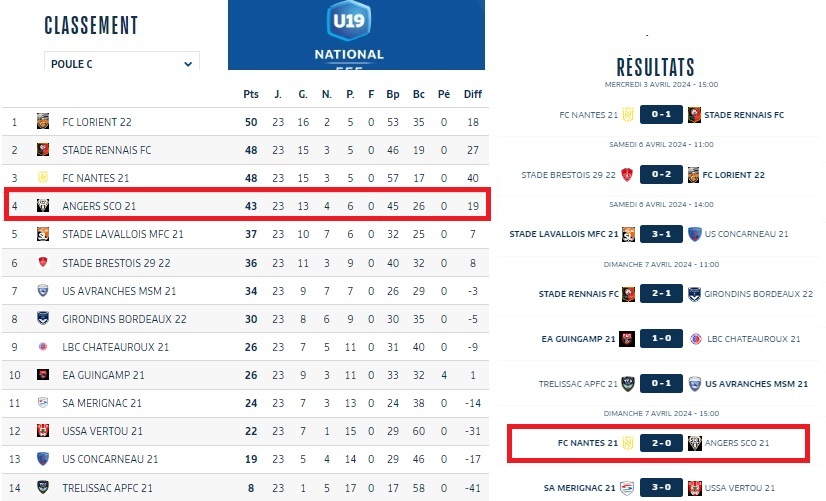Click the Stade Rennais FC crest in standings

coord(43,150)
